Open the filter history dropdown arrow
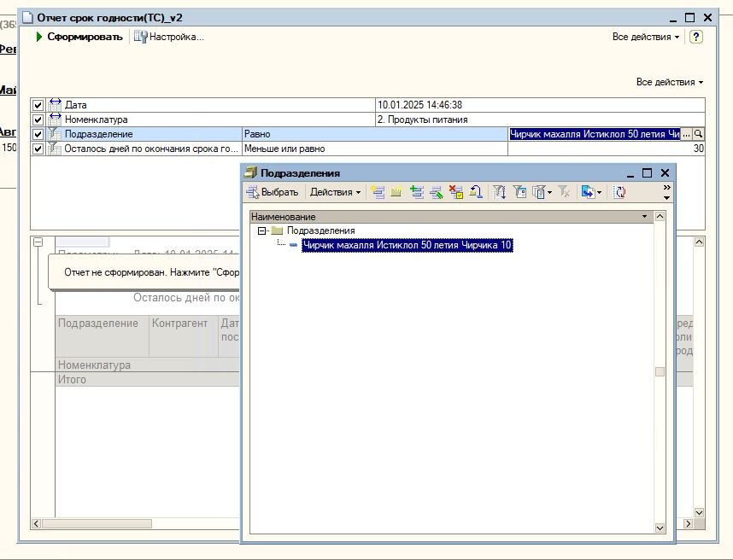The height and width of the screenshot is (560, 733). point(549,192)
